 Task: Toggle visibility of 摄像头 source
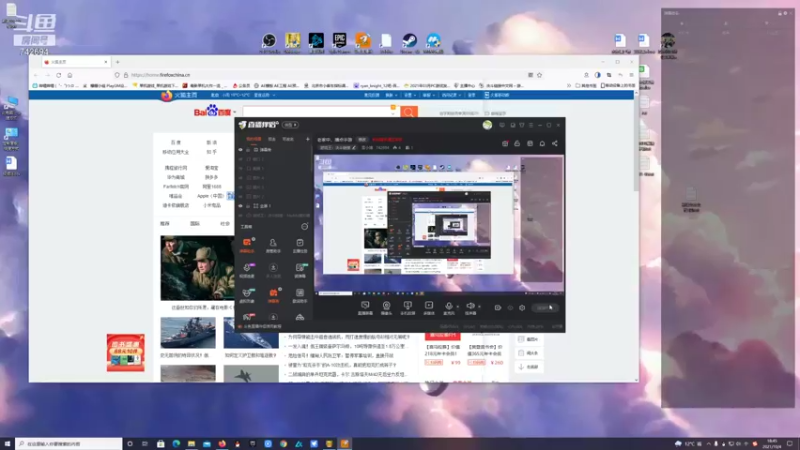pyautogui.click(x=240, y=150)
